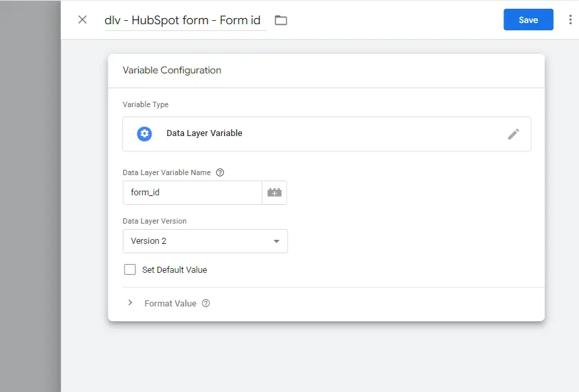Edit variable type with pencil icon
This screenshot has height=392, width=579.
pos(513,134)
